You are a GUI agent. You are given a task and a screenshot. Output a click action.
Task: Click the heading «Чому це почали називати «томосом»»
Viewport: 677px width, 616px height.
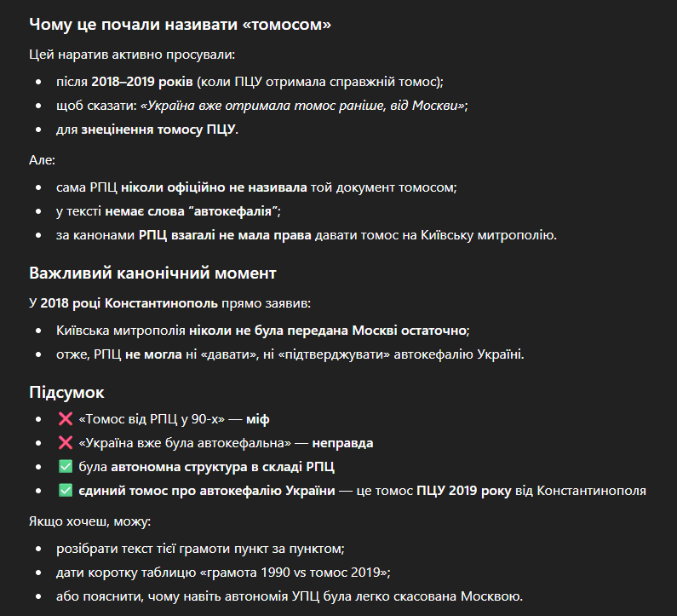point(180,25)
